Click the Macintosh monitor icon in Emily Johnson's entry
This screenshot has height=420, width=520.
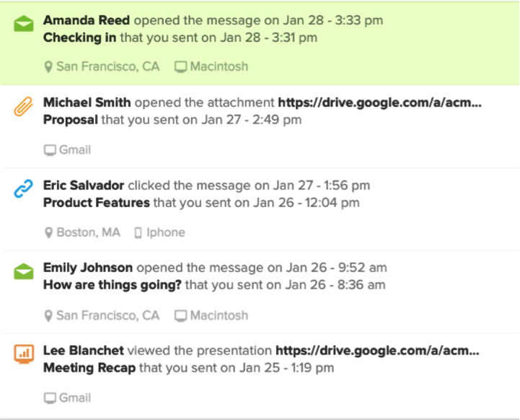(181, 315)
